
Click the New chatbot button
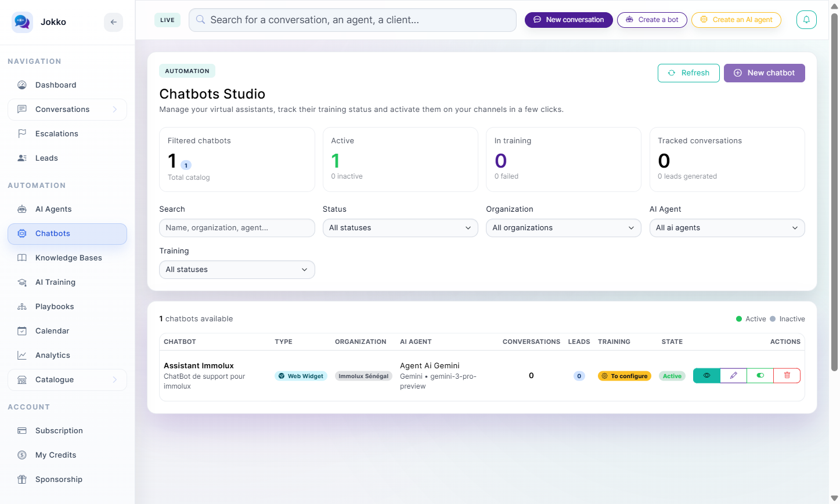point(765,73)
